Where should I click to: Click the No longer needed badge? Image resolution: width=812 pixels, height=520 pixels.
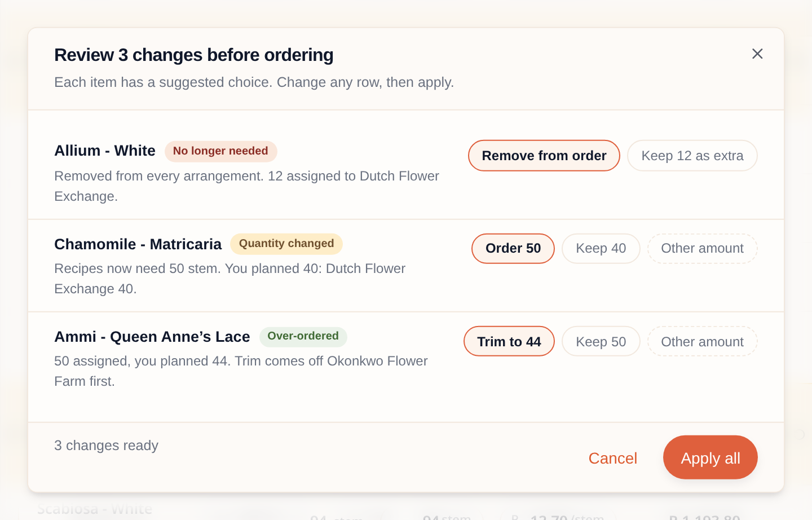pyautogui.click(x=220, y=151)
